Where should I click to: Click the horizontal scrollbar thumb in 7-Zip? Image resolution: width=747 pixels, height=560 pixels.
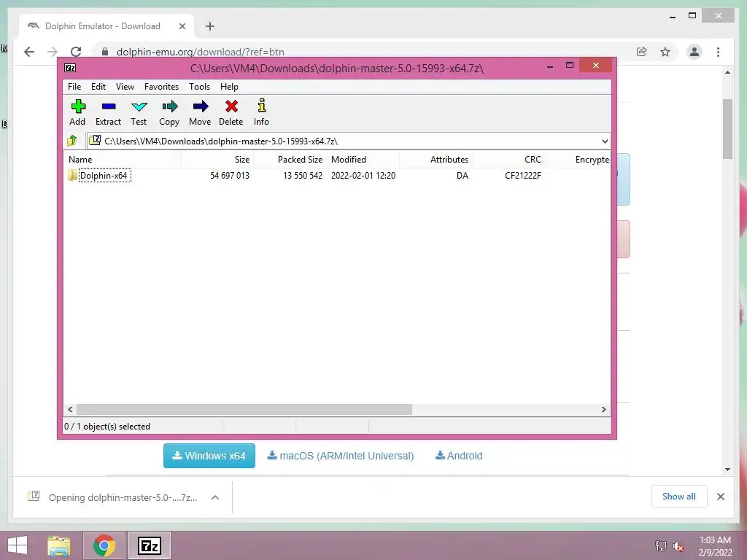click(244, 410)
